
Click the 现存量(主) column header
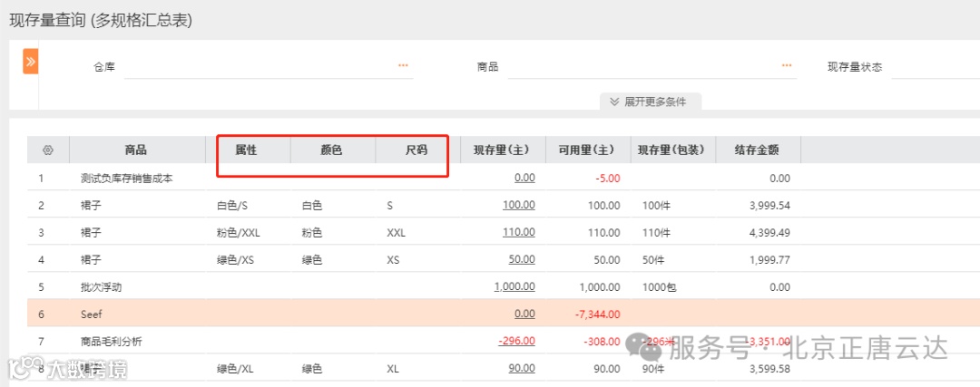tap(502, 150)
